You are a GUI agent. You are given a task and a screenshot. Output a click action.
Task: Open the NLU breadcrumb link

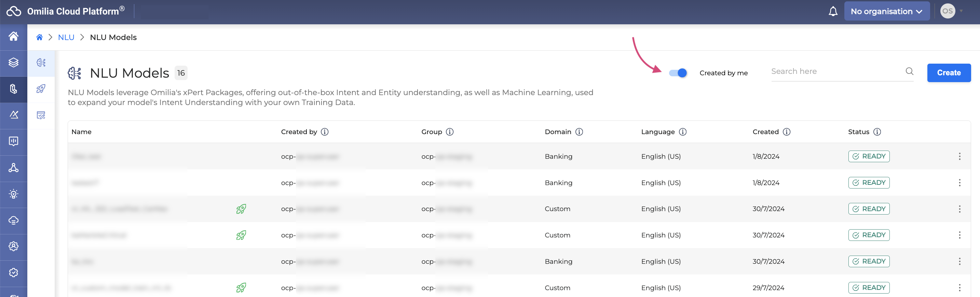click(x=66, y=37)
